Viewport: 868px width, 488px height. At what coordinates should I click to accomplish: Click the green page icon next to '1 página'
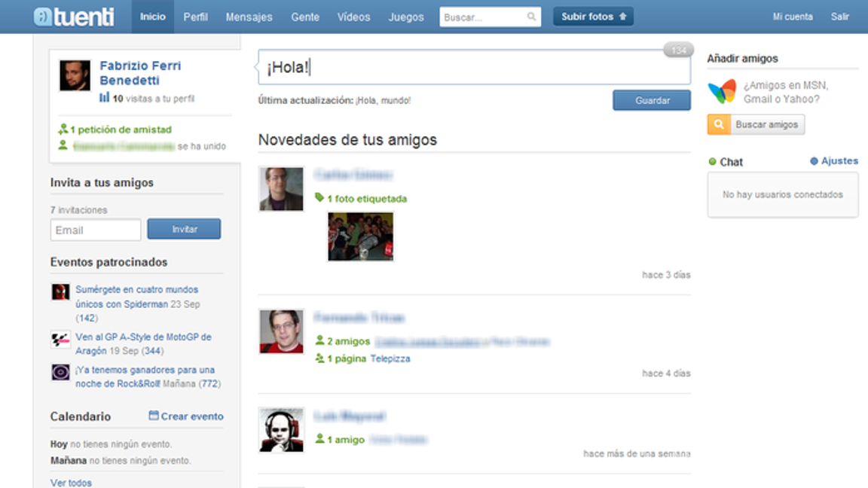pos(319,358)
